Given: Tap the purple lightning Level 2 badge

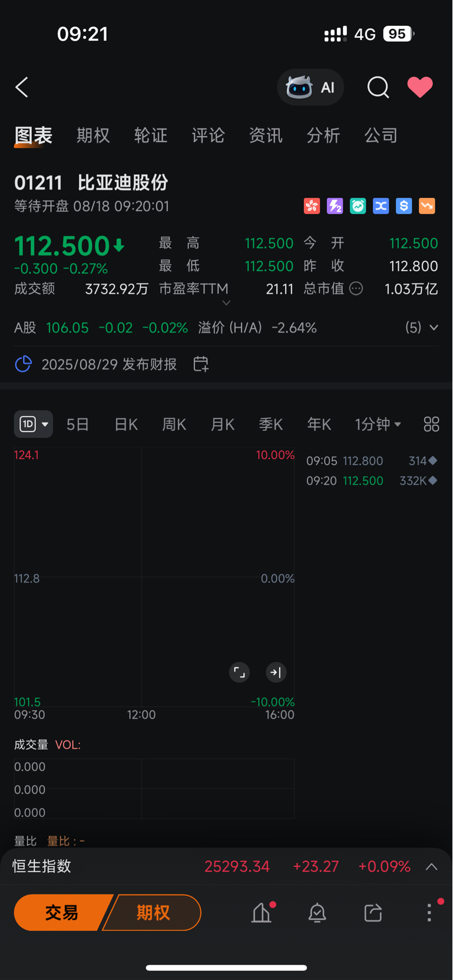Looking at the screenshot, I should click(335, 206).
